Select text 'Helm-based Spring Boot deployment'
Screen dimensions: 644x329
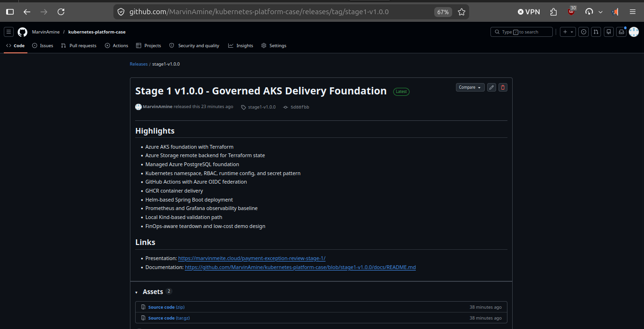pyautogui.click(x=189, y=200)
